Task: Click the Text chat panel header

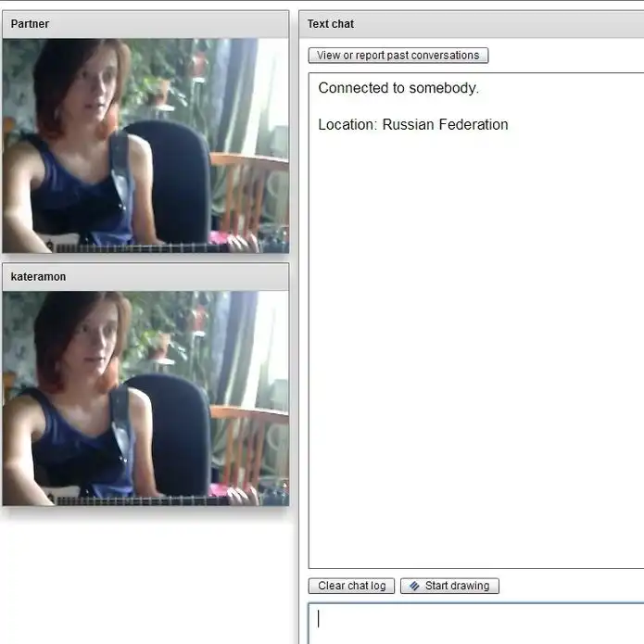Action: [471, 24]
